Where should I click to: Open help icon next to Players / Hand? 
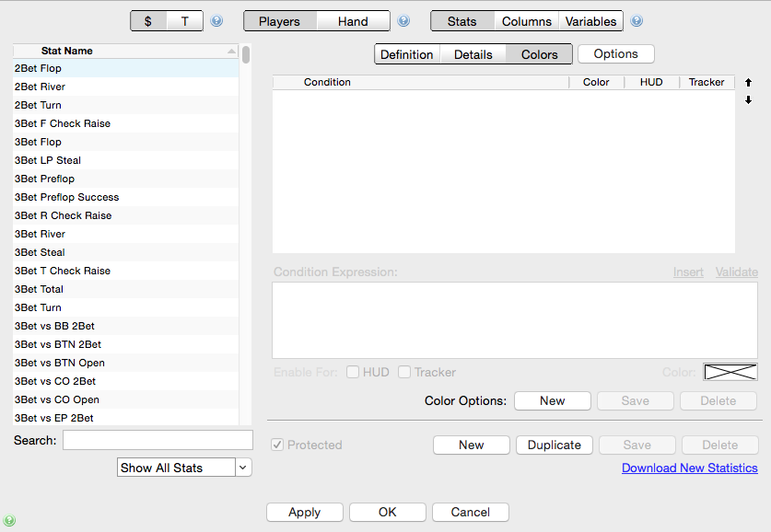click(403, 20)
